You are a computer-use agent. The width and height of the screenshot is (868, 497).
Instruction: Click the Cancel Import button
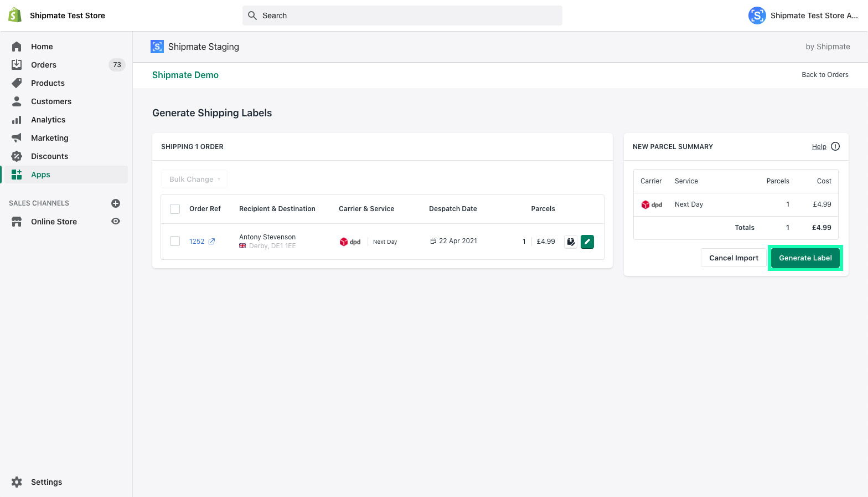point(733,258)
